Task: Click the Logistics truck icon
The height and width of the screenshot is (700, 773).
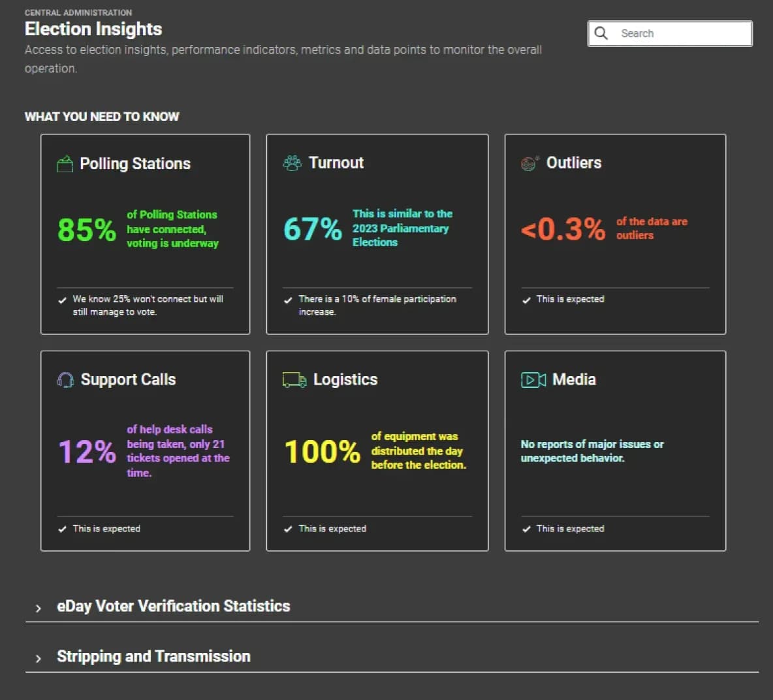Action: click(x=294, y=380)
